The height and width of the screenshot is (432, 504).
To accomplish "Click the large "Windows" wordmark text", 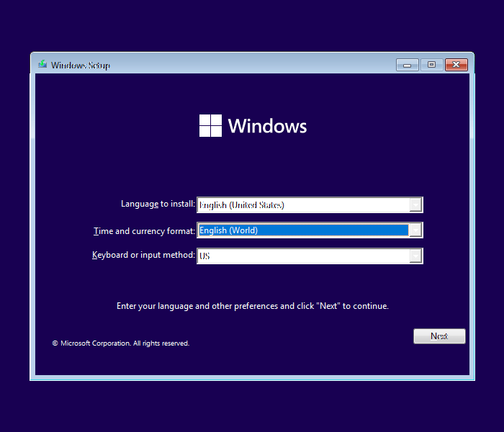I will tap(267, 126).
